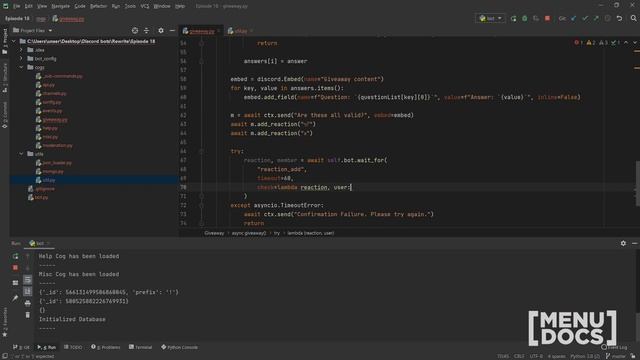Hide the Project tool window
The image size is (640, 360).
[x=172, y=31]
